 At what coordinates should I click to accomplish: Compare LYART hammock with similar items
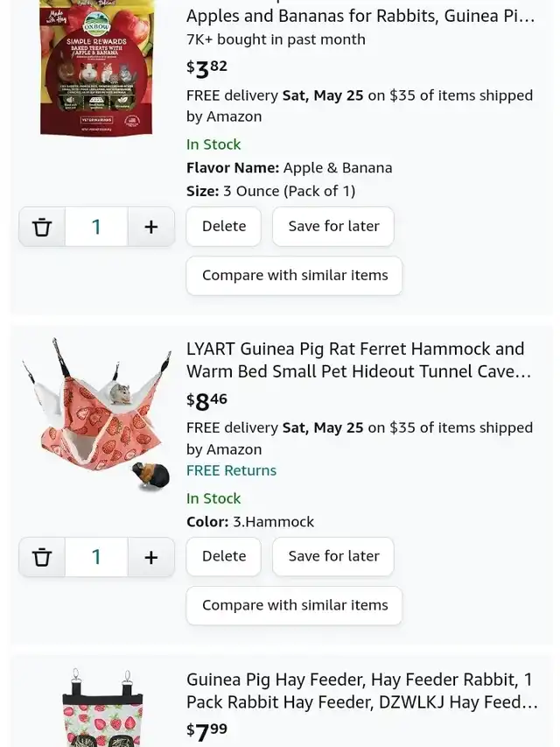pyautogui.click(x=294, y=605)
